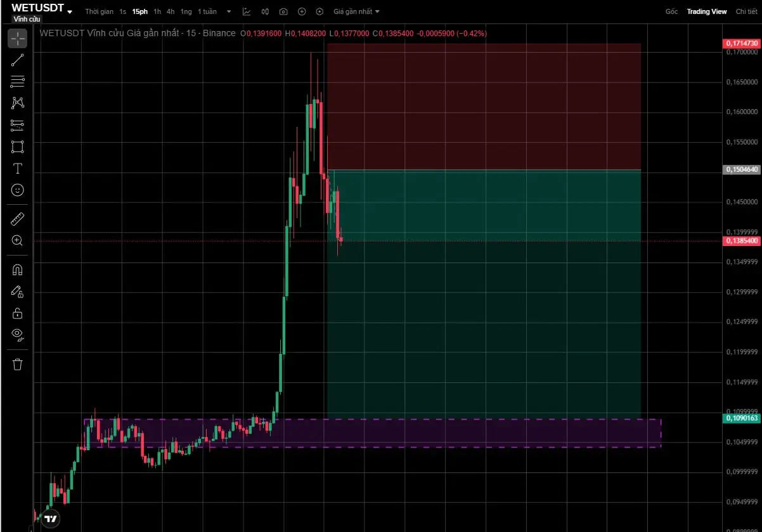Select the trend line drawing tool
Image resolution: width=762 pixels, height=532 pixels.
pos(17,60)
